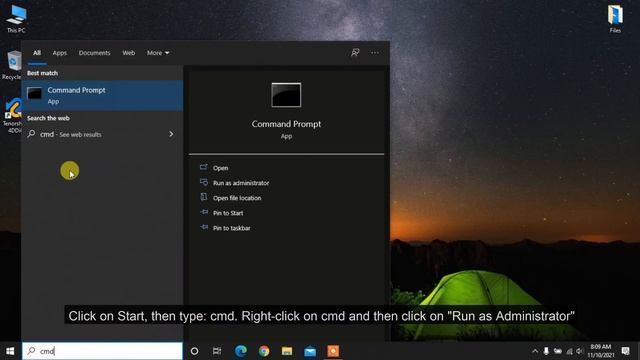The image size is (640, 360).
Task: Click the taskbar search box containing cmd
Action: (x=102, y=351)
